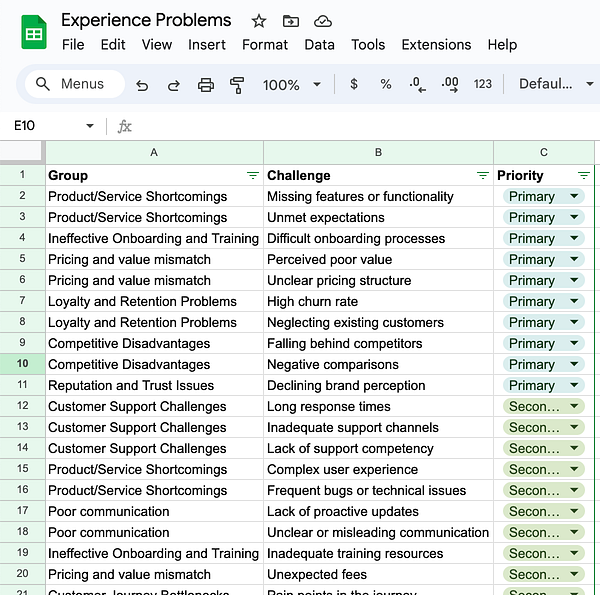Image resolution: width=600 pixels, height=595 pixels.
Task: Select cell "Lack of proactive updates"
Action: tap(378, 512)
